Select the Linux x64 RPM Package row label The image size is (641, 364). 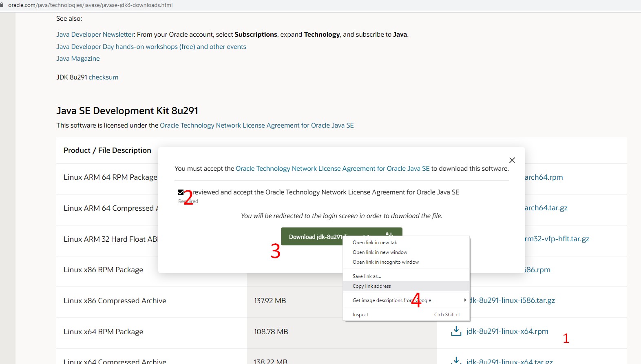click(x=104, y=332)
